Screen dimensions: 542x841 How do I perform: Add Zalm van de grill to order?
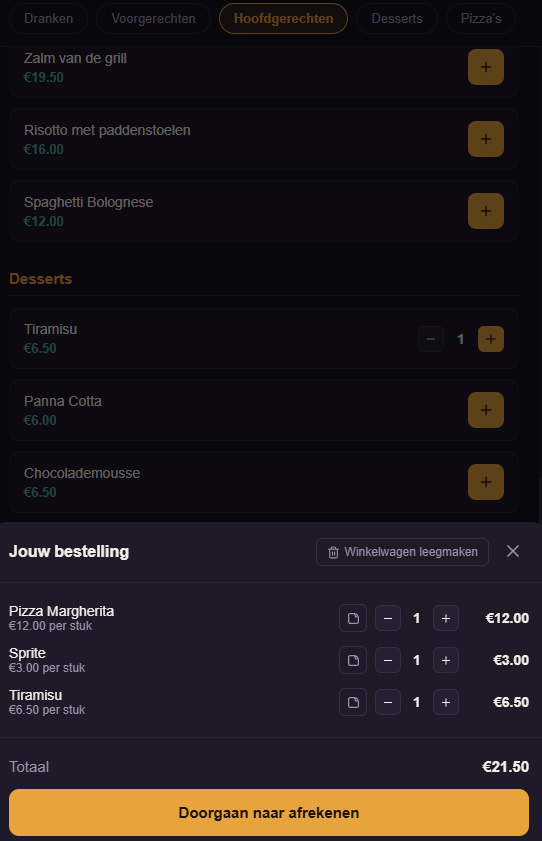[x=486, y=67]
